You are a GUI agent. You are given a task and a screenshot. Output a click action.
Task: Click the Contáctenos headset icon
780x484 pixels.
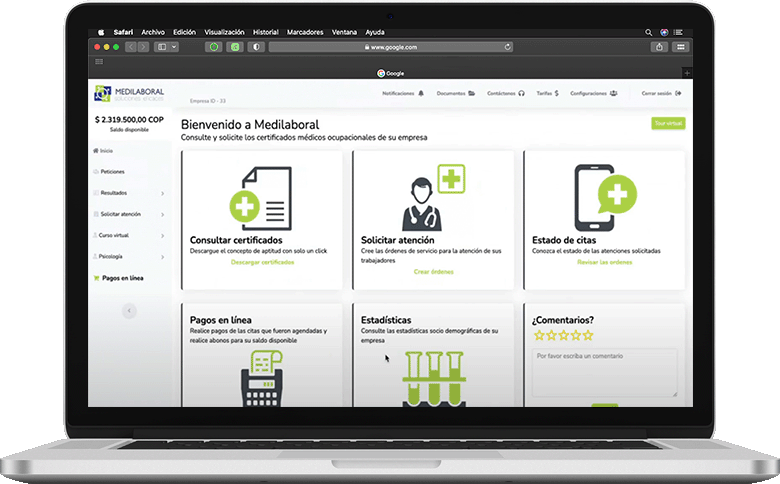pos(521,93)
